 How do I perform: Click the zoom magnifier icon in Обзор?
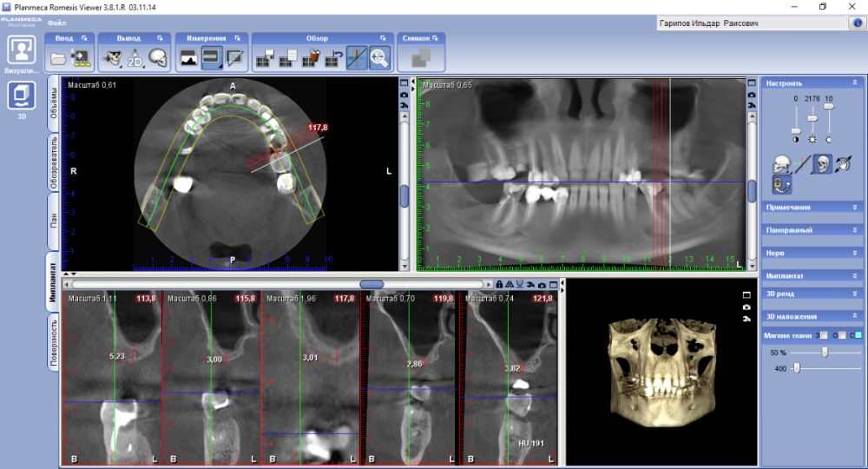pyautogui.click(x=379, y=58)
